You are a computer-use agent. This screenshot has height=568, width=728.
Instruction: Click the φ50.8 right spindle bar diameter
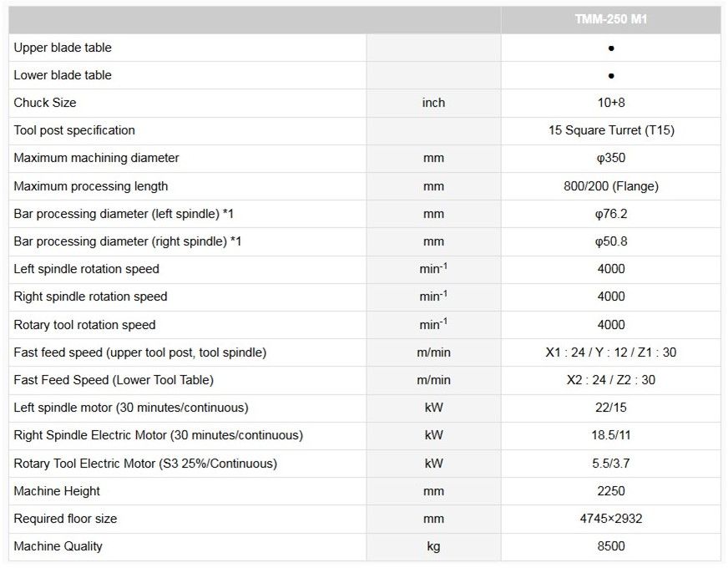[610, 241]
